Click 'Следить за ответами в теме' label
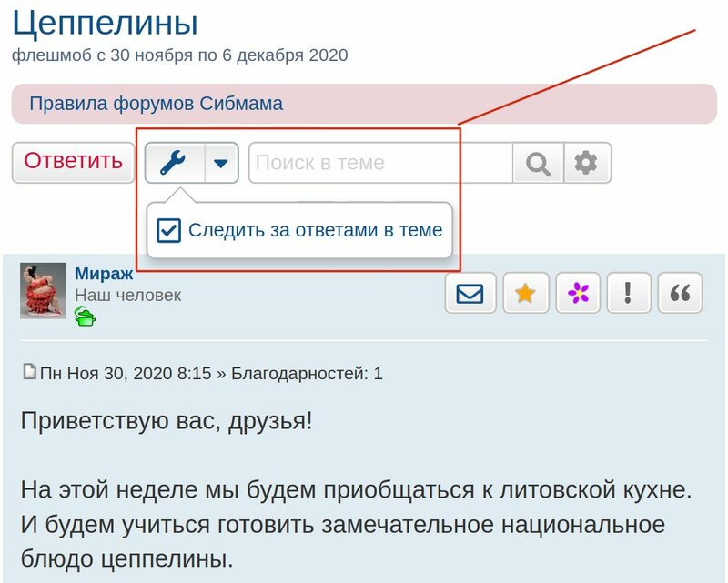 pyautogui.click(x=316, y=230)
